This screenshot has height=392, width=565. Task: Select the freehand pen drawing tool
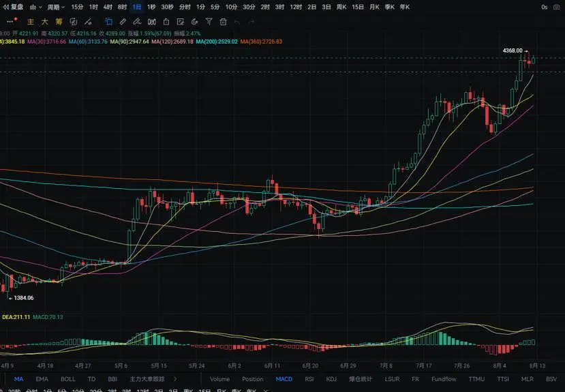[x=137, y=22]
